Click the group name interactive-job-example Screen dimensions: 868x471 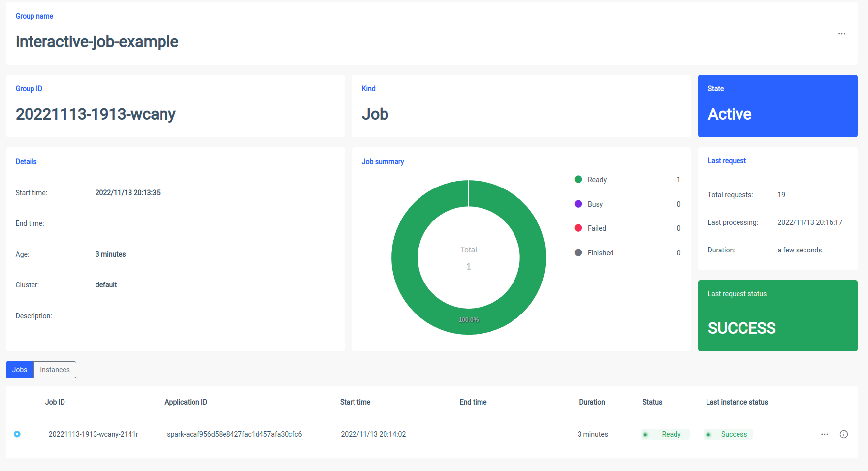click(x=97, y=42)
